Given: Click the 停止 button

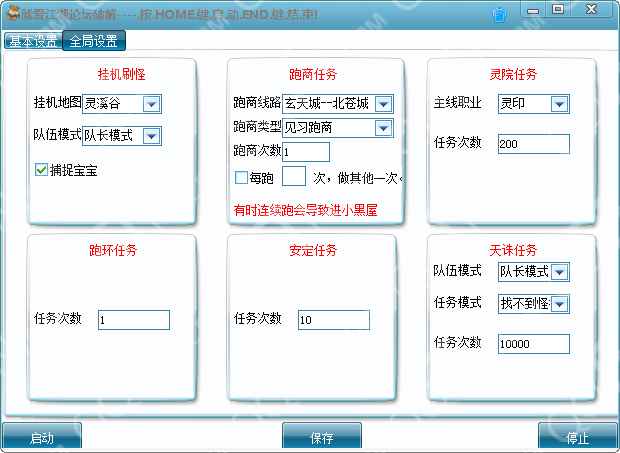Looking at the screenshot, I should pos(578,437).
